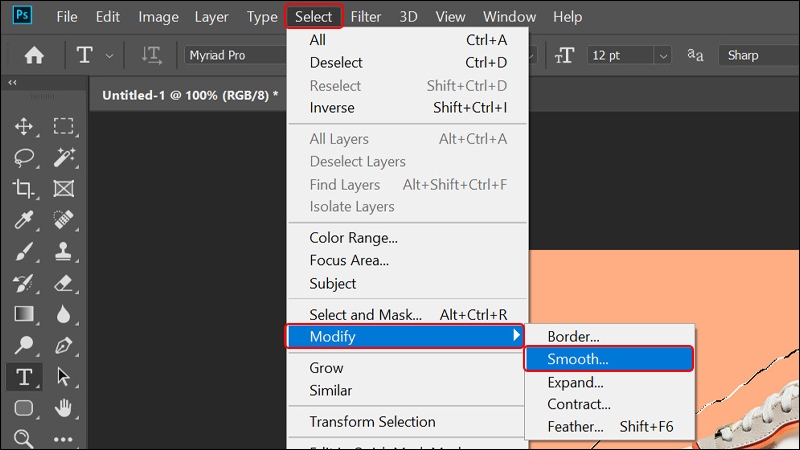The width and height of the screenshot is (800, 450).
Task: Select the Brush tool
Action: click(x=23, y=252)
